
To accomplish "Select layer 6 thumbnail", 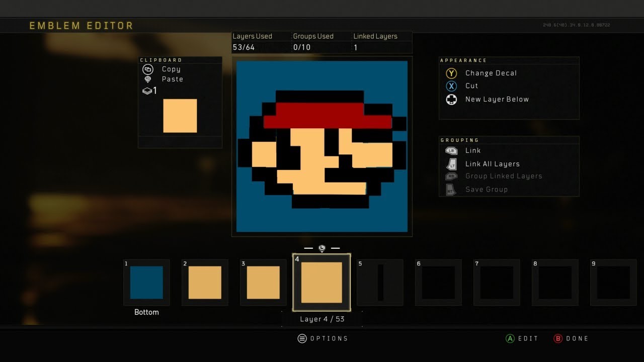I will click(438, 283).
